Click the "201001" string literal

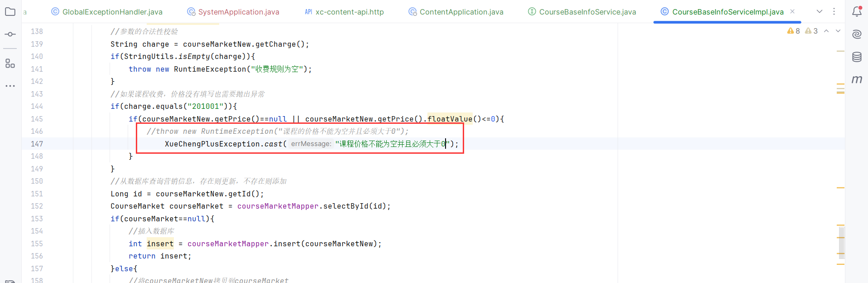click(x=206, y=107)
